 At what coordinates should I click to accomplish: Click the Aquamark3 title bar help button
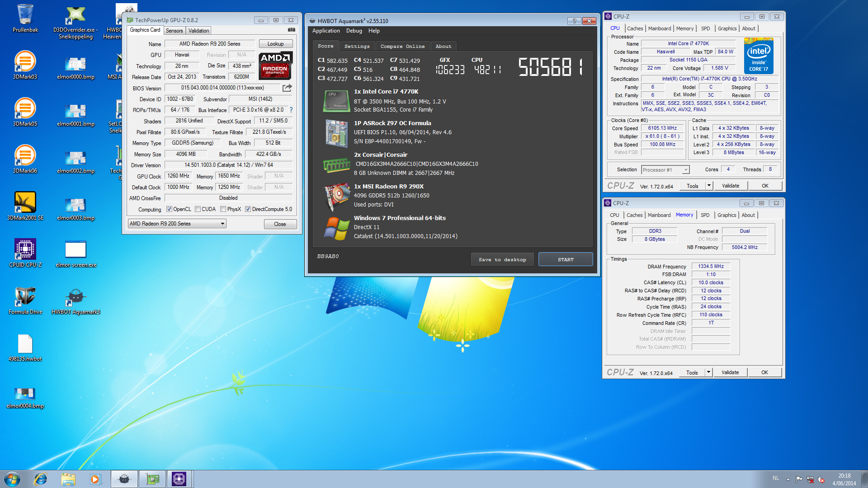click(574, 21)
